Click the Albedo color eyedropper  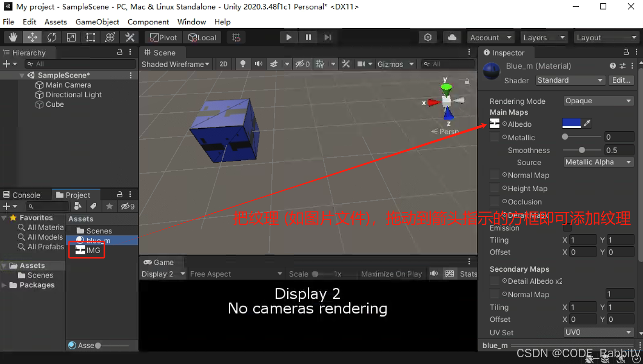(587, 123)
